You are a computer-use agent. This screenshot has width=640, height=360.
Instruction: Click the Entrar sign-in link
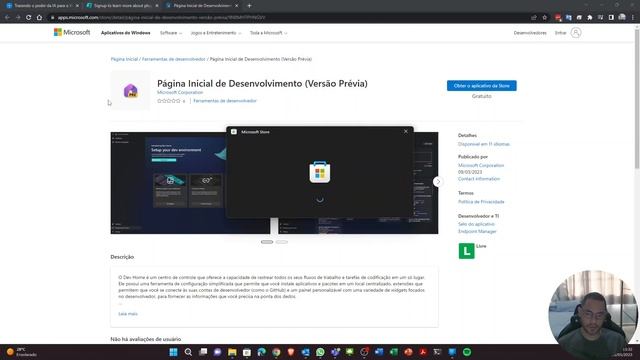(x=560, y=33)
